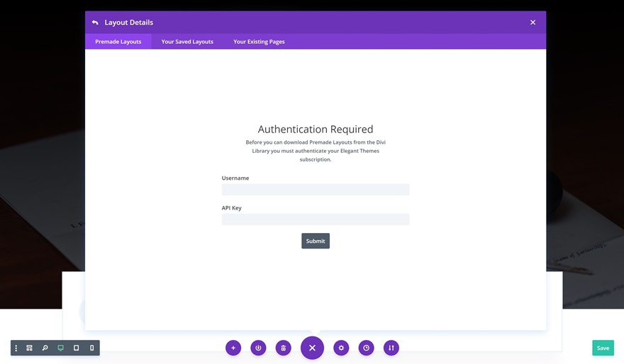Open Your Existing Pages tab
The height and width of the screenshot is (364, 624).
click(x=259, y=42)
